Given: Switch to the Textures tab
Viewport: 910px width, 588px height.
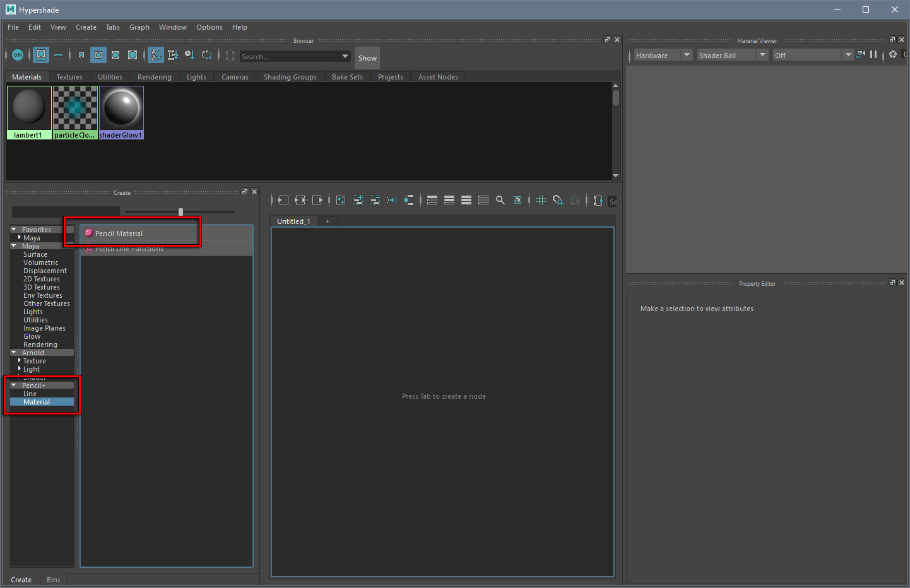Looking at the screenshot, I should click(x=69, y=77).
